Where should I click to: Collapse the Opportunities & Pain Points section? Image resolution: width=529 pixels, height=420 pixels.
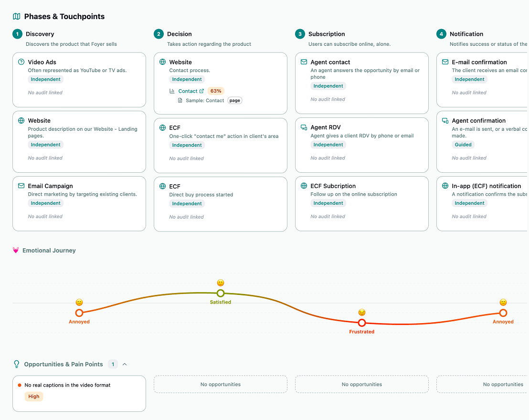125,364
